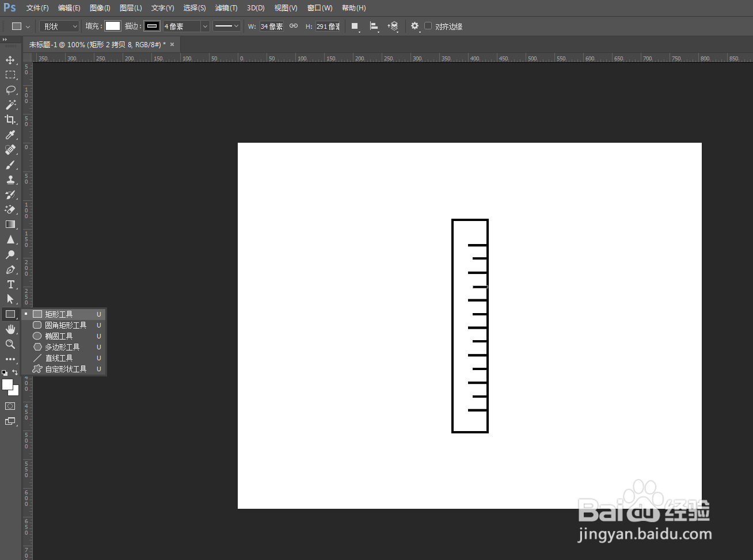This screenshot has width=753, height=560.
Task: Swap foreground and background colors
Action: (15, 373)
